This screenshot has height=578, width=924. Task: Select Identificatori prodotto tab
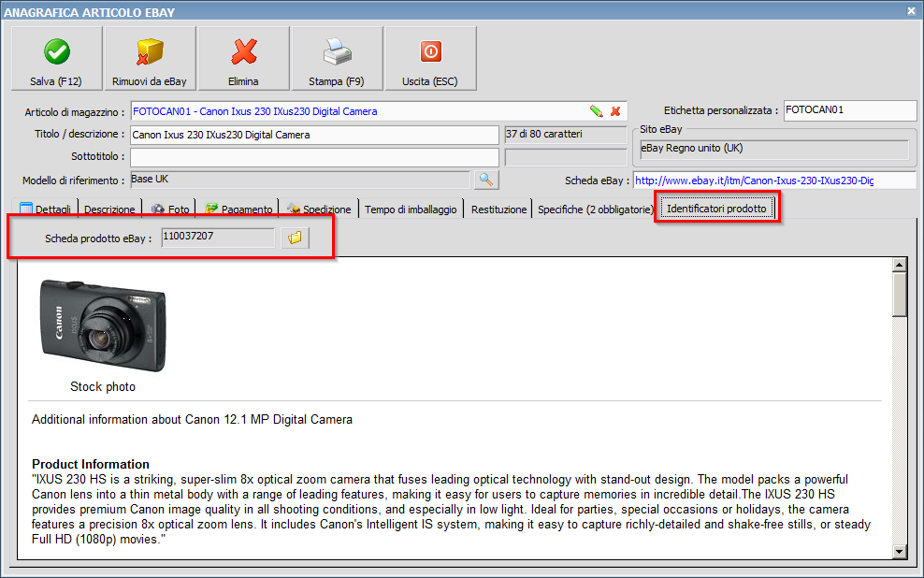(716, 209)
